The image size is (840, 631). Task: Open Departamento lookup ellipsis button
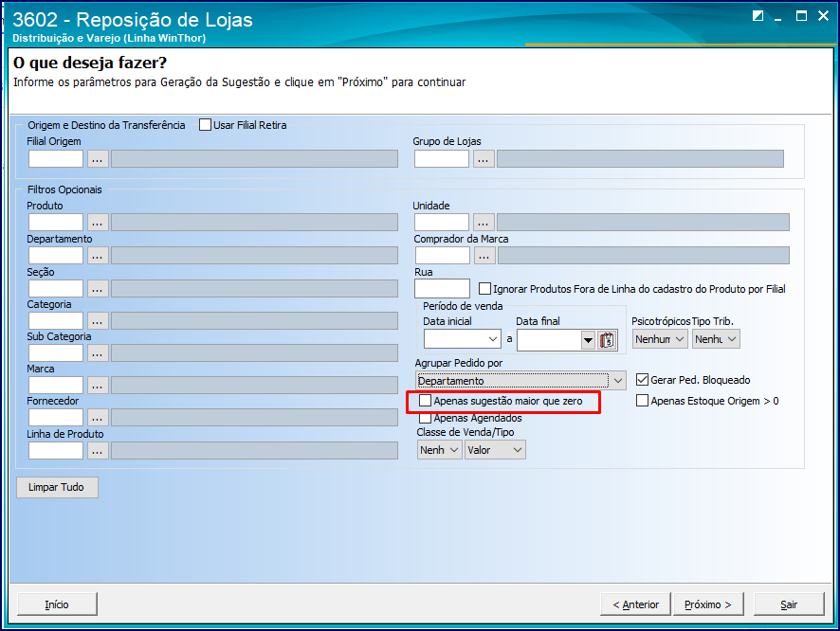98,255
